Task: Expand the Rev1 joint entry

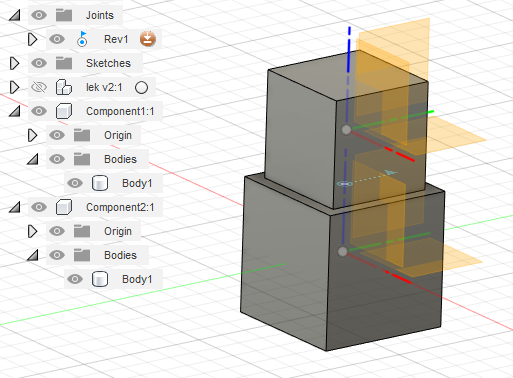Action: [32, 39]
